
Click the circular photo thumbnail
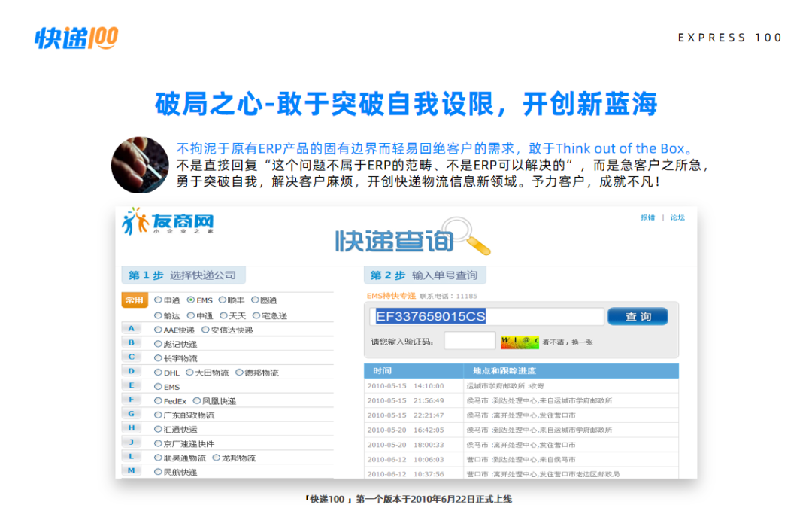pyautogui.click(x=140, y=165)
